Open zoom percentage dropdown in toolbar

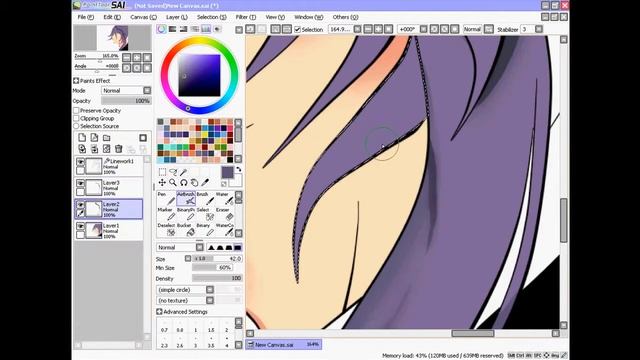coord(357,29)
